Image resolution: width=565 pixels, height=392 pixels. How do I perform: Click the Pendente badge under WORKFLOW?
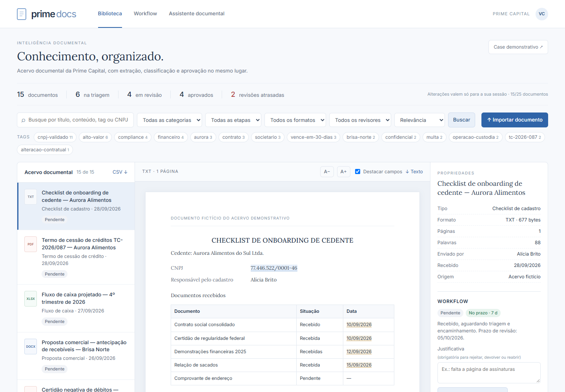tap(450, 313)
